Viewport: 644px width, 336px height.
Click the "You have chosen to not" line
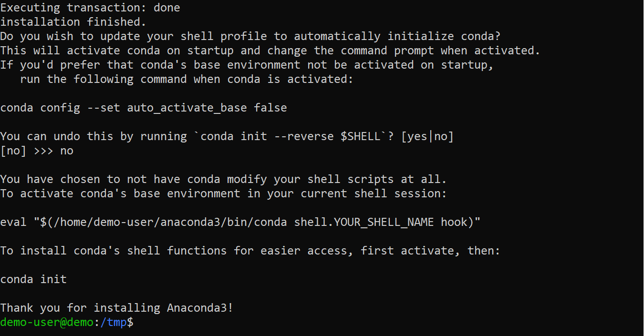coord(223,179)
